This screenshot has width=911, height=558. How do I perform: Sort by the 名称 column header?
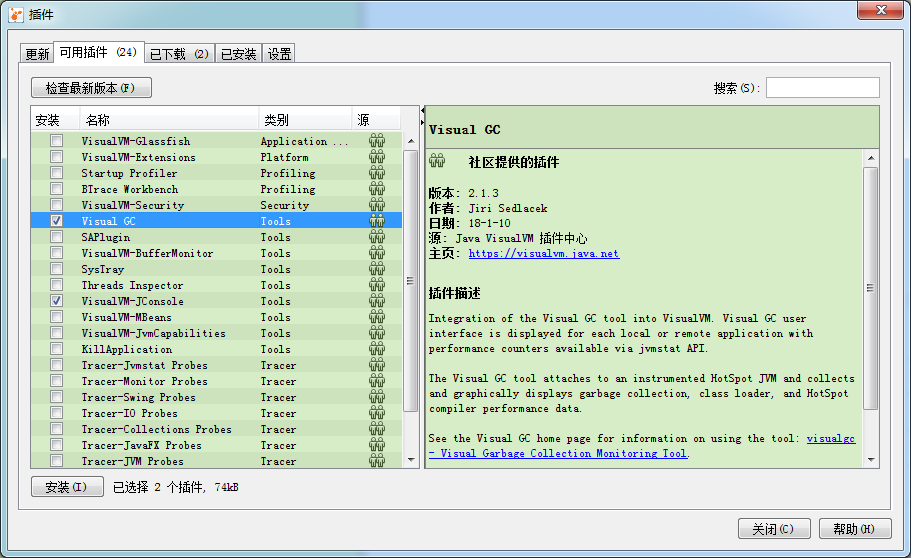(169, 120)
